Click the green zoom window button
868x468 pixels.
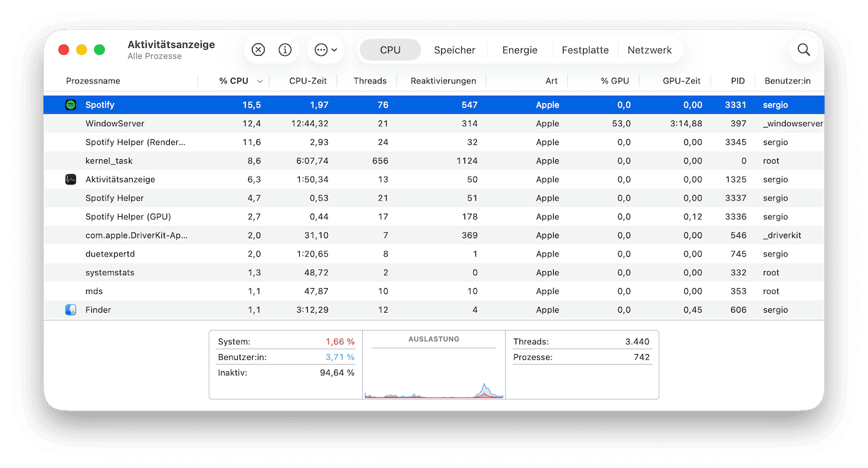[99, 50]
